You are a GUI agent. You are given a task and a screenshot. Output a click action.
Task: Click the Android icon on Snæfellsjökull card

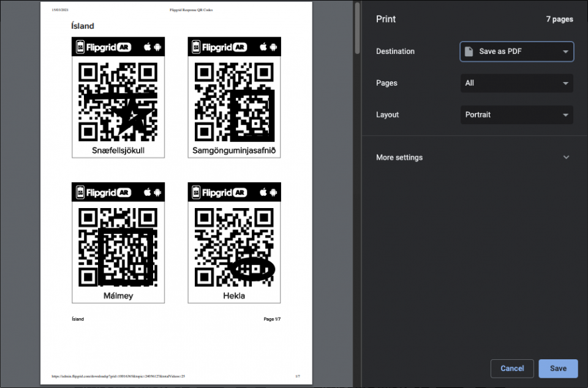coord(157,47)
